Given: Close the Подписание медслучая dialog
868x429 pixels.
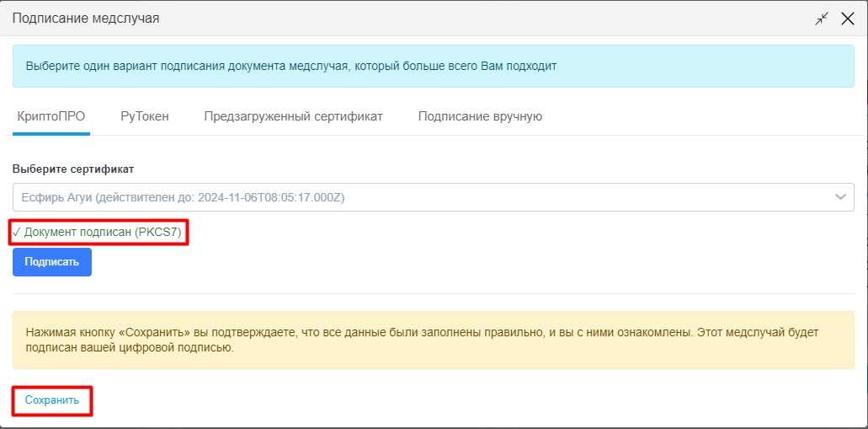Looking at the screenshot, I should pyautogui.click(x=848, y=19).
